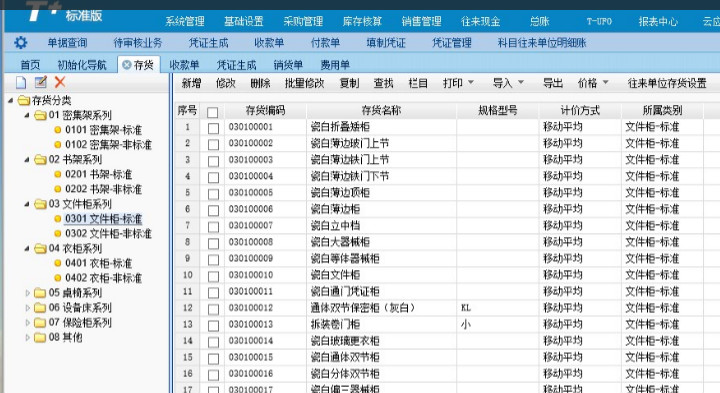720x393 pixels.
Task: Click the 往来单位存货设置 button
Action: click(x=667, y=83)
